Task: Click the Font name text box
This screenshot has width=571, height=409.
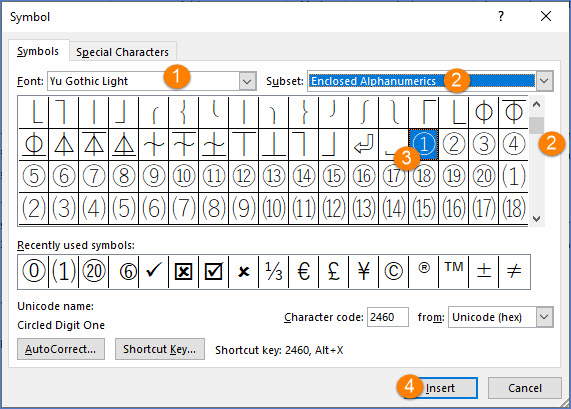Action: [143, 81]
